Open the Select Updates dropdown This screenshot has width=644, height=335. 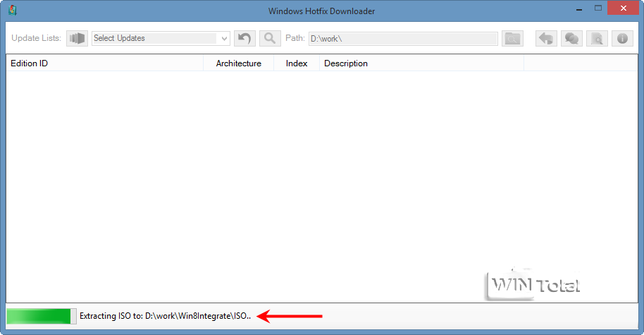[x=161, y=38]
